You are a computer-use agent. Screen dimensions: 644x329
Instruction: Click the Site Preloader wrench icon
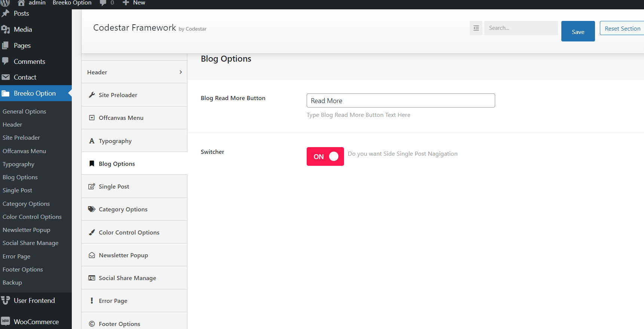92,95
